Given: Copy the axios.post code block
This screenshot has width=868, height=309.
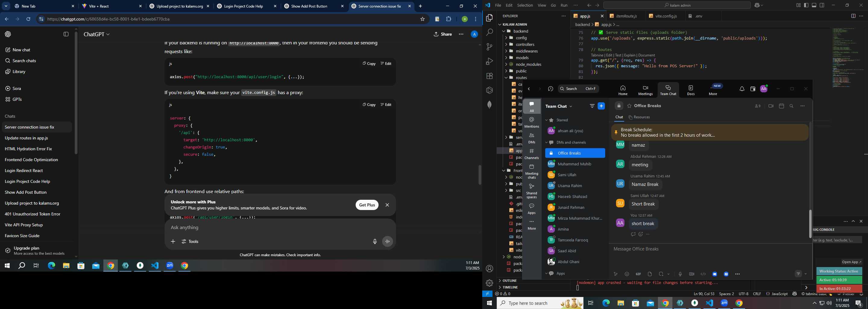Looking at the screenshot, I should 369,63.
